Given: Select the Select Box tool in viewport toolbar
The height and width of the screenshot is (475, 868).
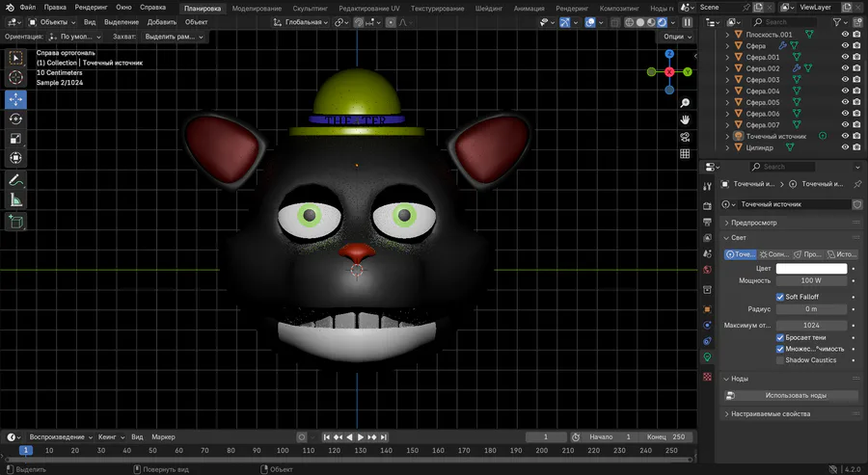Looking at the screenshot, I should click(15, 58).
